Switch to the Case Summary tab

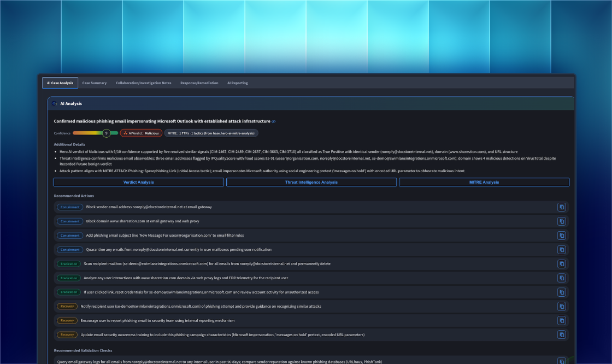[94, 83]
